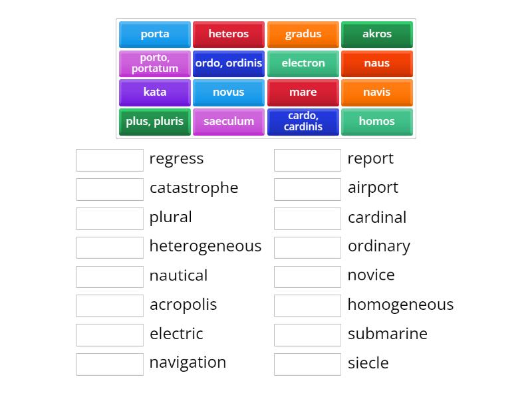Select the green "akros" tile
The width and height of the screenshot is (532, 399).
coord(377,34)
